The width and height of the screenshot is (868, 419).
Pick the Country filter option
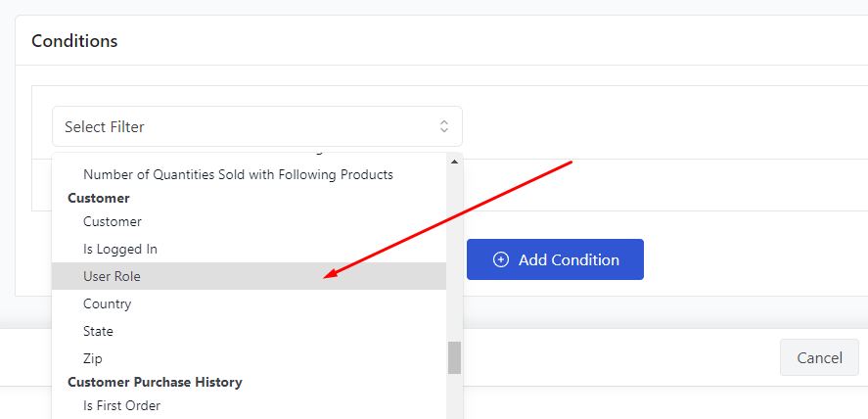click(x=250, y=303)
